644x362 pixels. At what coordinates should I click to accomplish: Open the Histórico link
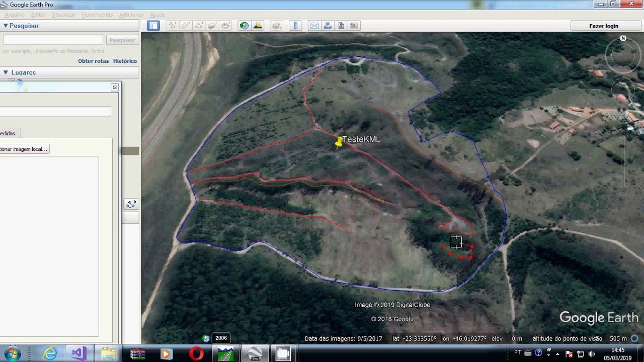(x=125, y=61)
